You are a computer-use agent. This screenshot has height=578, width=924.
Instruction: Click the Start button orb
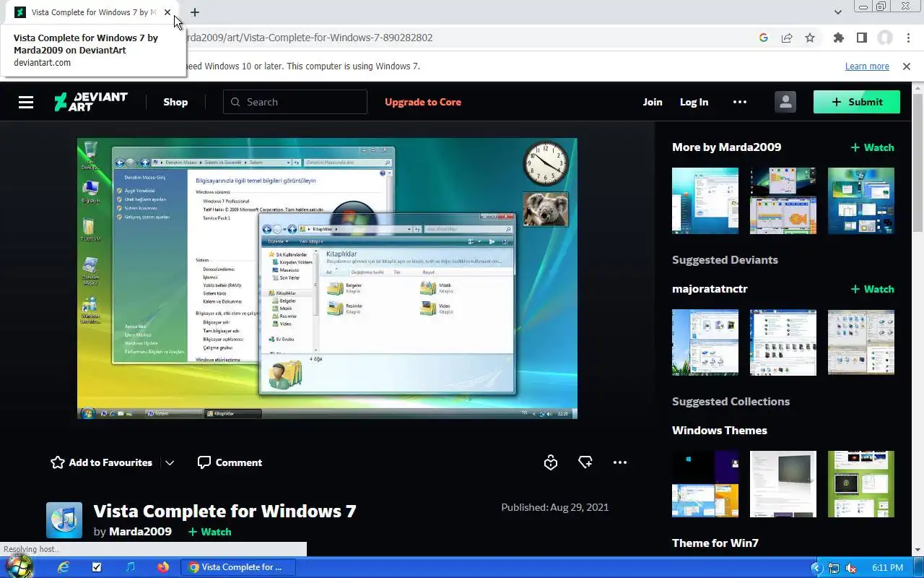19,566
